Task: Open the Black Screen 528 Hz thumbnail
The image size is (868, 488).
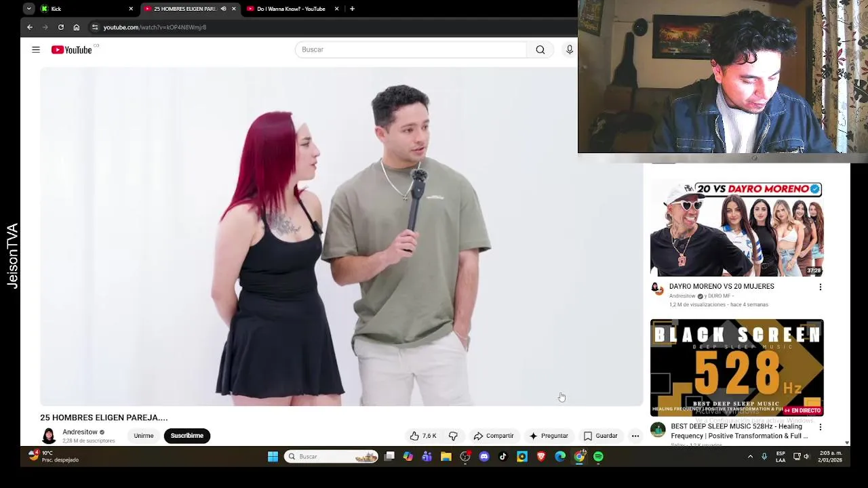Action: [x=737, y=367]
